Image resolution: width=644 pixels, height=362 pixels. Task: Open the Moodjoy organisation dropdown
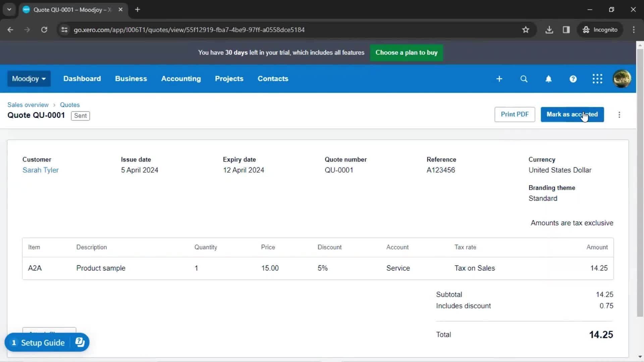tap(29, 79)
